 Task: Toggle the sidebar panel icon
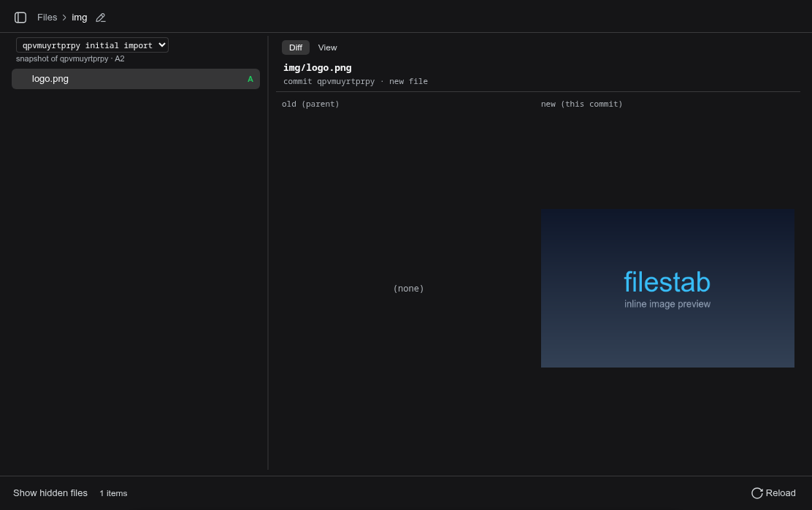point(20,18)
